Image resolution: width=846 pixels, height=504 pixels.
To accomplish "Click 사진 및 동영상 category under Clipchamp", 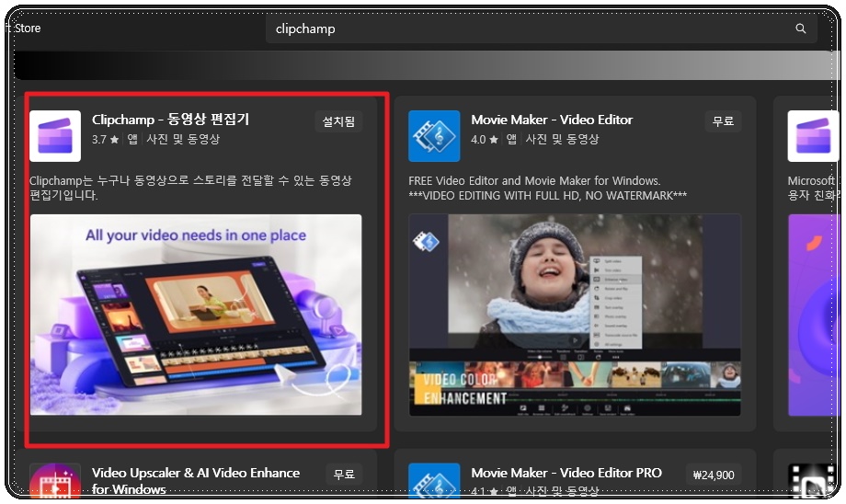I will pyautogui.click(x=183, y=139).
